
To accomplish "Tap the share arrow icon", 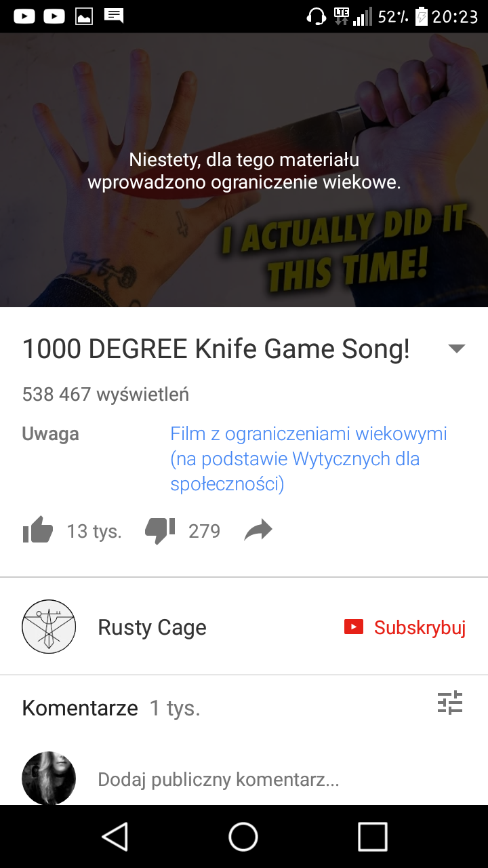I will point(258,530).
